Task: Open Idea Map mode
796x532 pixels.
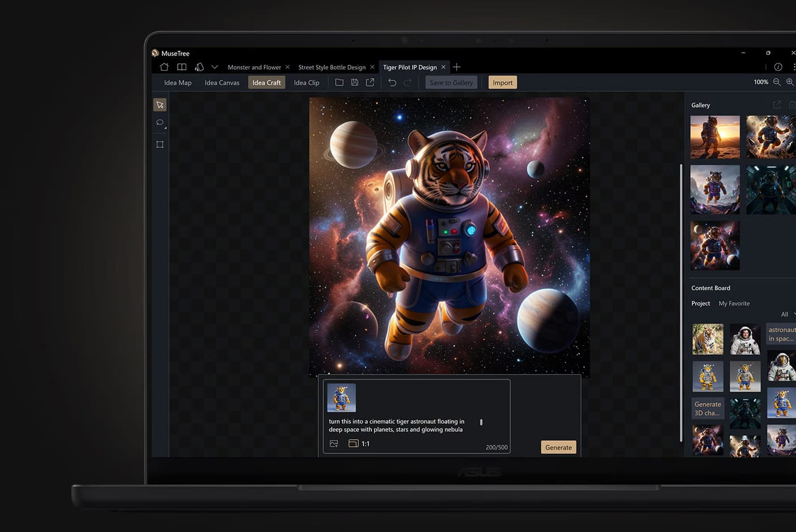Action: coord(178,83)
